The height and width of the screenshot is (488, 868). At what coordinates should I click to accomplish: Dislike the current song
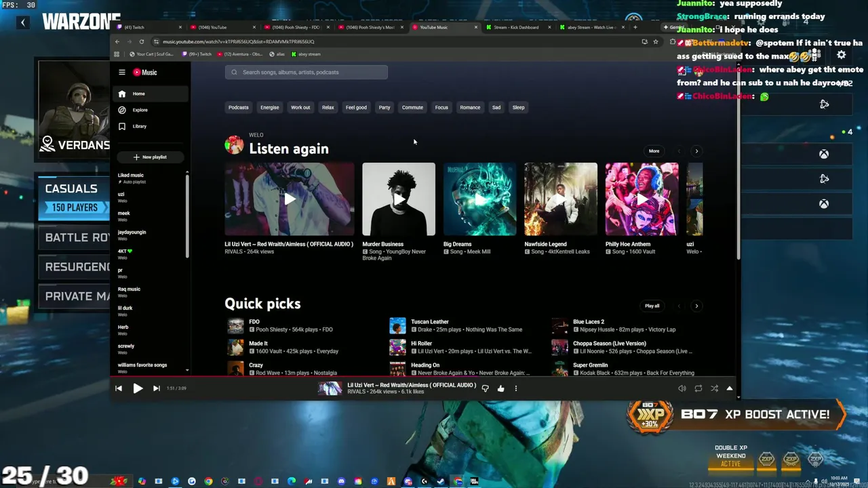coord(485,388)
